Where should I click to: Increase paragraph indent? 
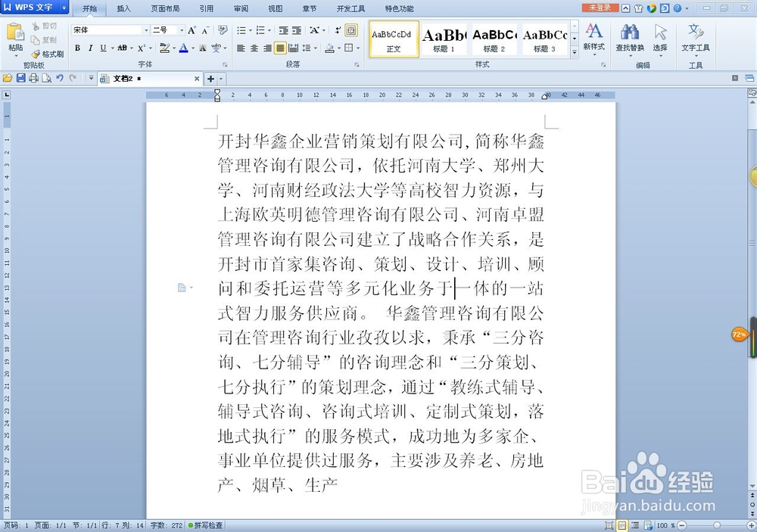297,30
